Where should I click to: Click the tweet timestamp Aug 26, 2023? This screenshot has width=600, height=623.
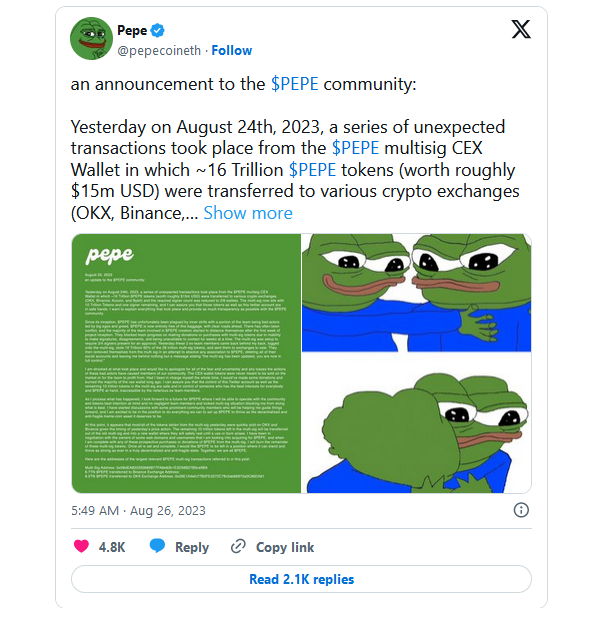coord(138,510)
